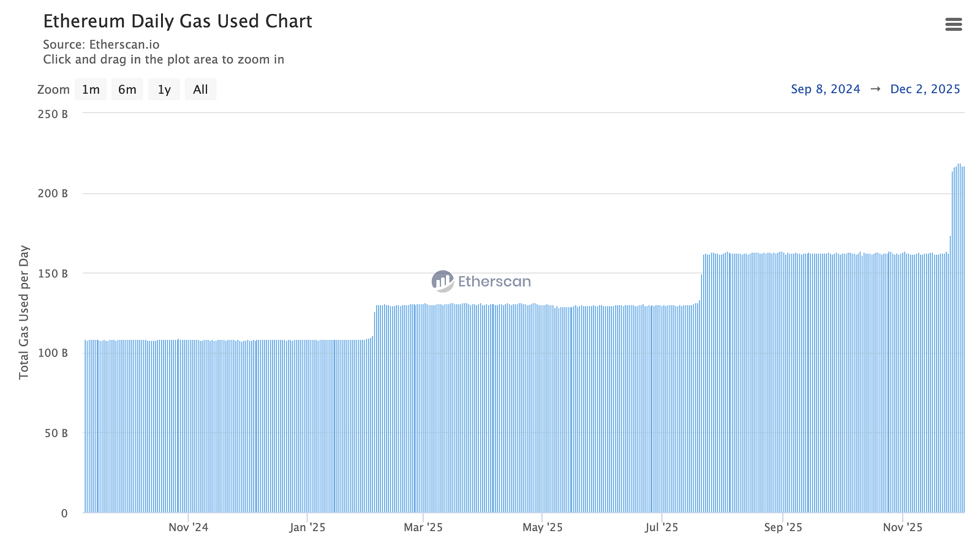Choose the 1y zoom range
This screenshot has width=980, height=553.
164,89
